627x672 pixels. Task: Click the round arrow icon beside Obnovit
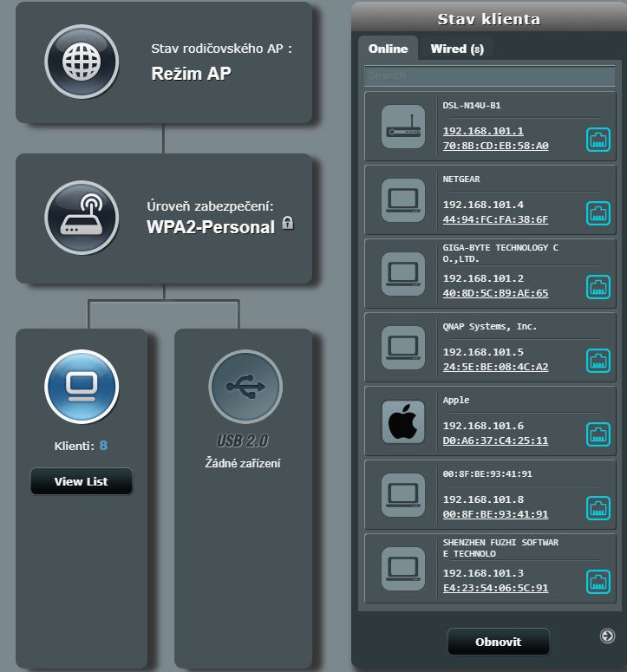point(607,636)
